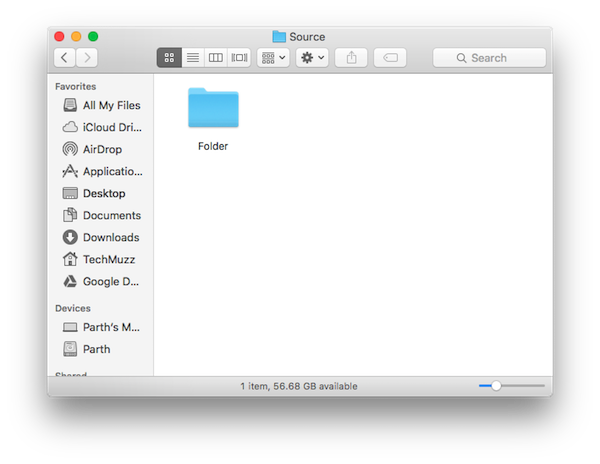
Task: Select the blue Folder icon
Action: (x=213, y=108)
